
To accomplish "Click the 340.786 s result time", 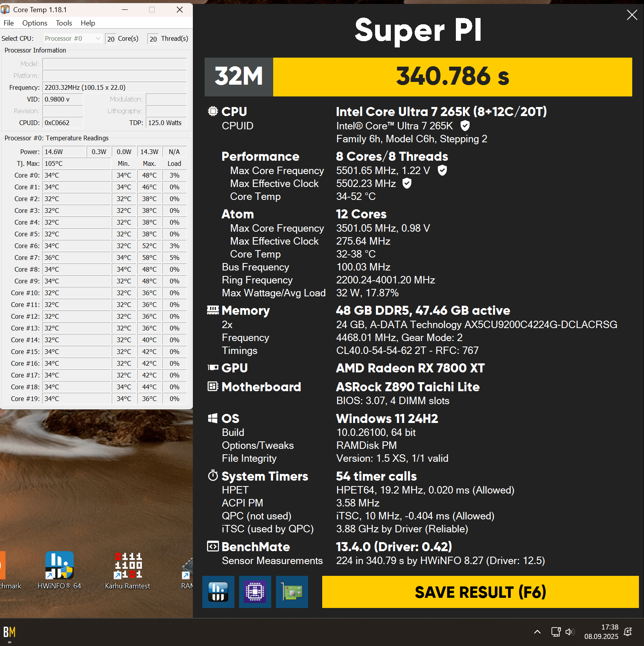I will (x=453, y=76).
